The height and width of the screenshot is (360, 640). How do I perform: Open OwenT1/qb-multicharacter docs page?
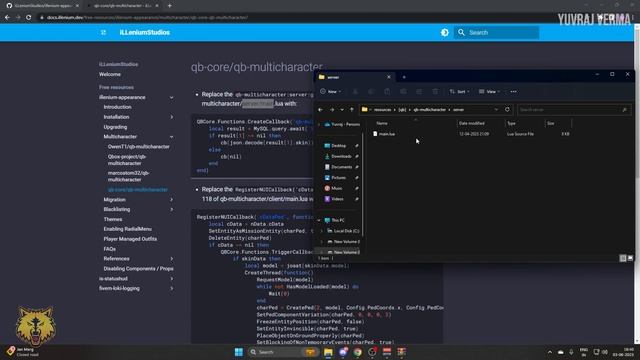139,147
